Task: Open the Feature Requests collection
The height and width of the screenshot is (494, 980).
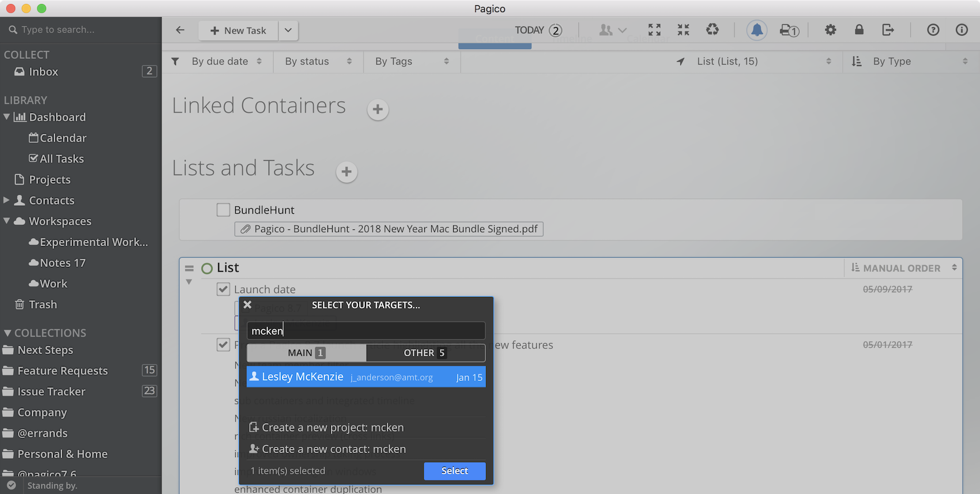Action: coord(55,371)
